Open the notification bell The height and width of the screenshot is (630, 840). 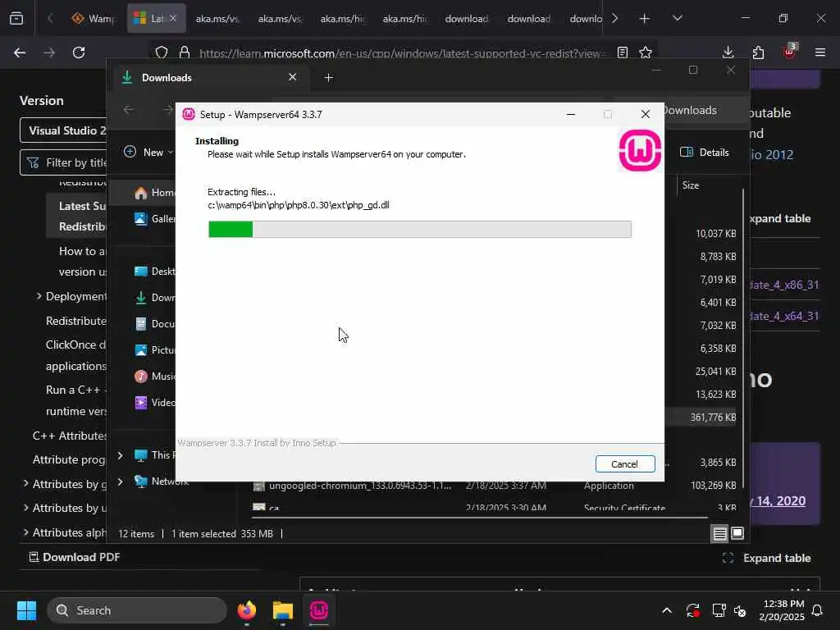pyautogui.click(x=818, y=610)
